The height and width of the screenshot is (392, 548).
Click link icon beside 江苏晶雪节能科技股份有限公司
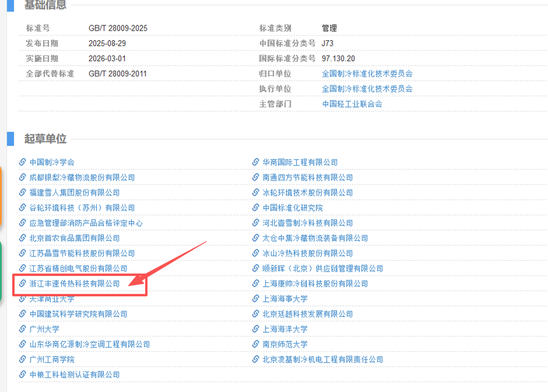point(23,253)
